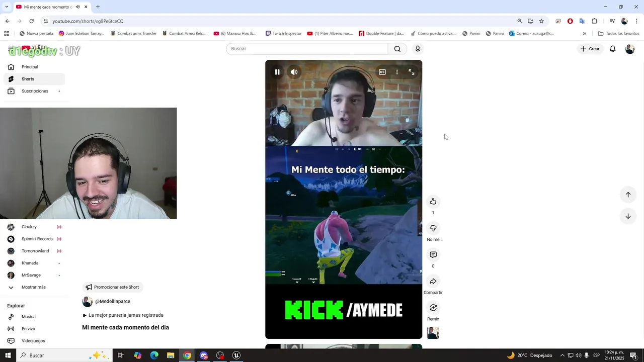Open the browser apps grid icon
This screenshot has height=362, width=644.
7,34
